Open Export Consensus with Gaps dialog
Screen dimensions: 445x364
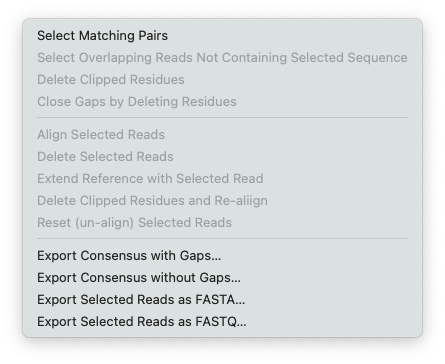pos(222,256)
